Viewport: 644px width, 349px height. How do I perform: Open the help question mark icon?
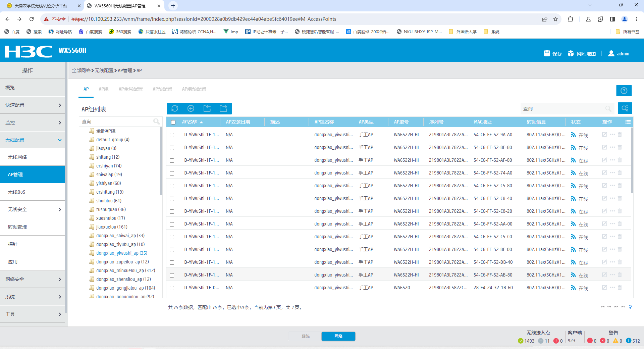624,91
